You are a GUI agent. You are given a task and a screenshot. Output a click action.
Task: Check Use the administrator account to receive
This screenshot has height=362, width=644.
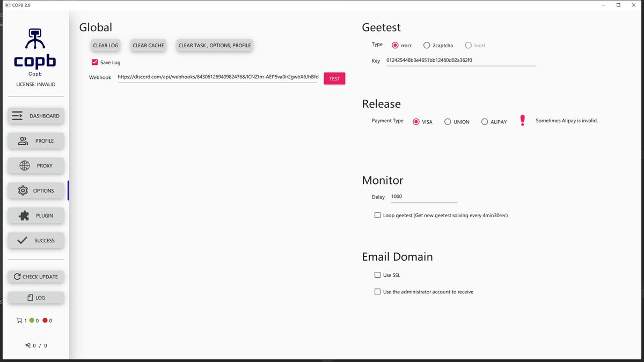[x=377, y=292]
